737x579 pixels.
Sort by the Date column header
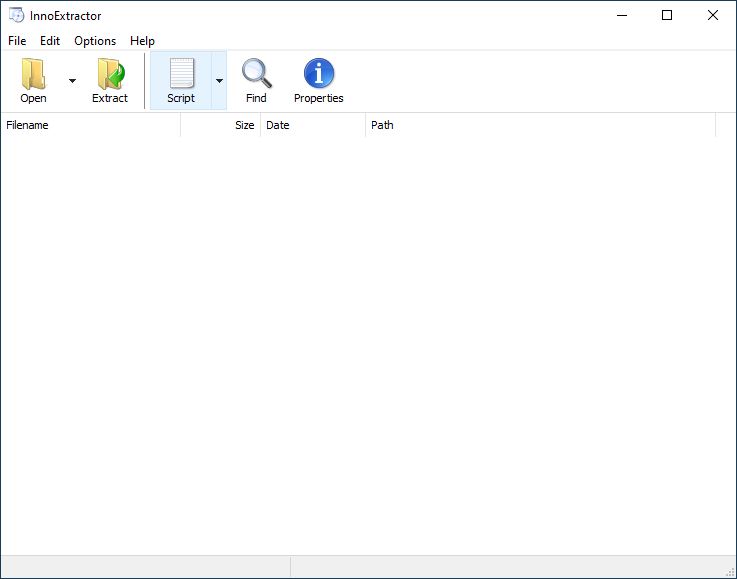[313, 125]
